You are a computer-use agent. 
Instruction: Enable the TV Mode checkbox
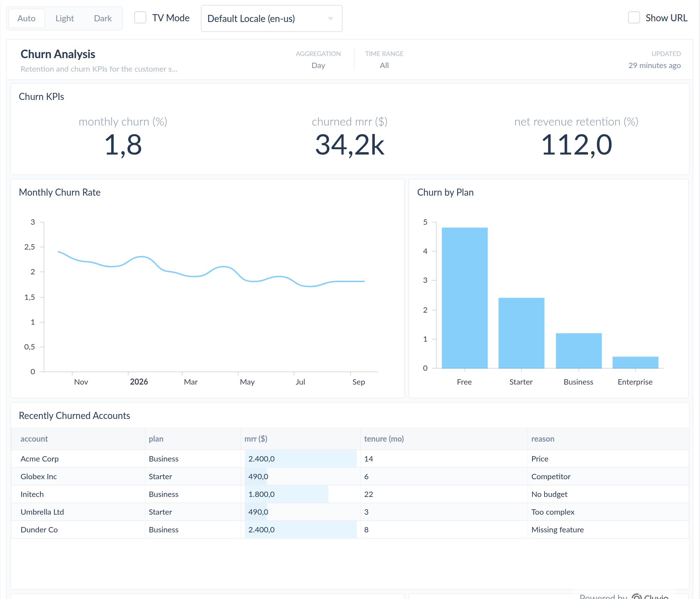[140, 17]
